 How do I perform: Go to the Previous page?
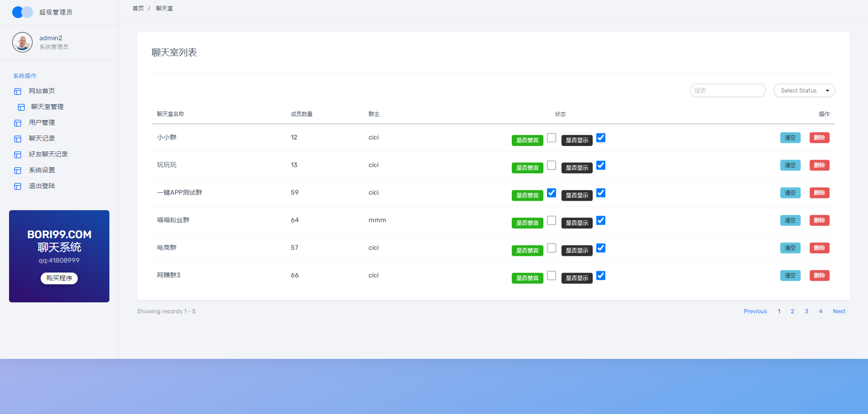(x=755, y=311)
